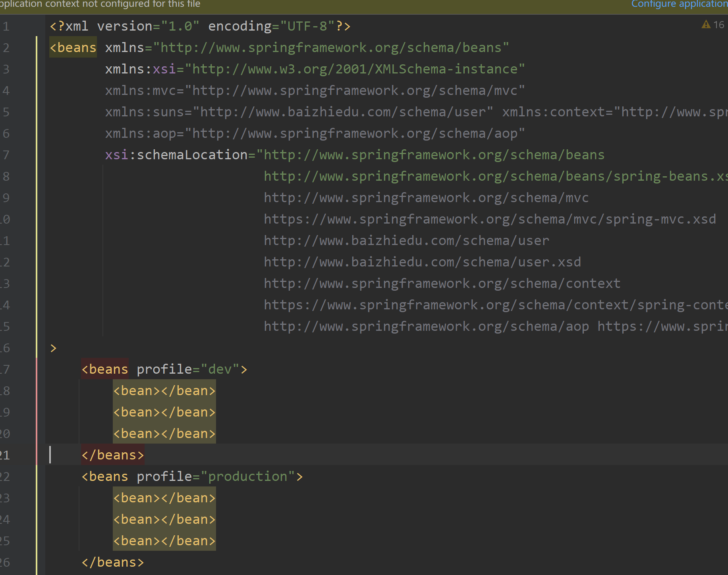Click the xmlns:suns baizhiedu namespace

299,112
